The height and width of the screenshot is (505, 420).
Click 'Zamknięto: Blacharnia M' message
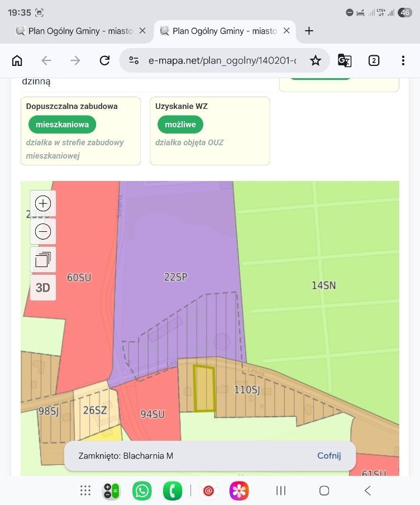[x=126, y=456]
